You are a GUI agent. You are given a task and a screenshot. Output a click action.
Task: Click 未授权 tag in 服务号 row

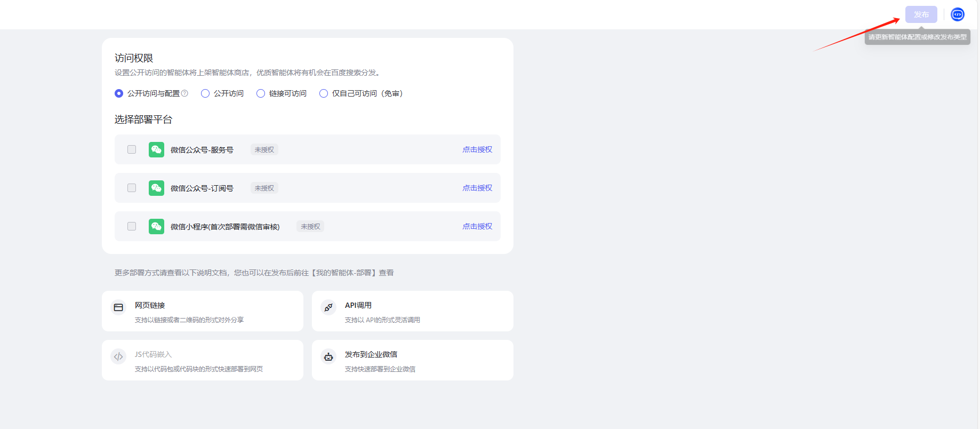(x=264, y=150)
